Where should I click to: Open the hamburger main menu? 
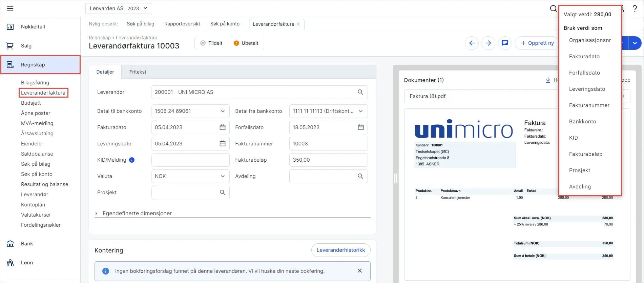point(10,8)
